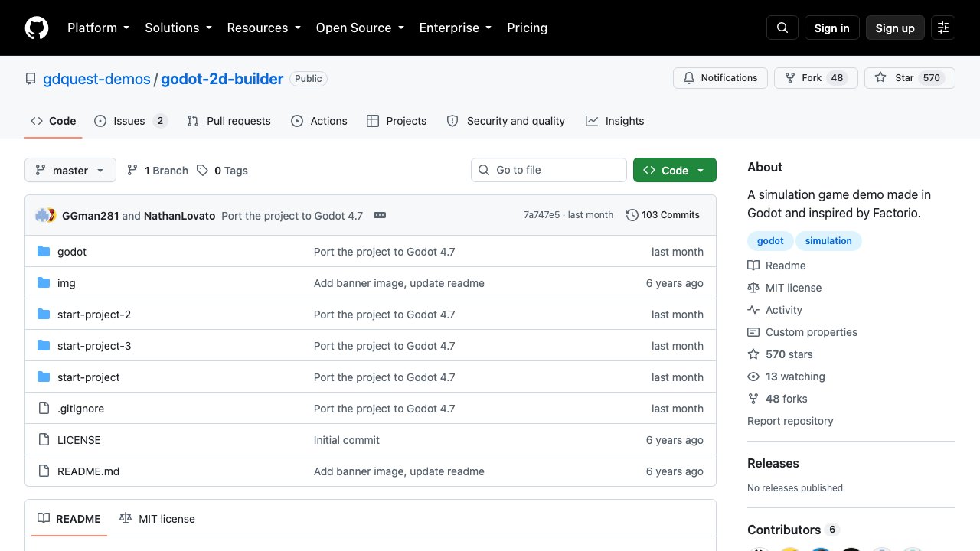The width and height of the screenshot is (980, 551).
Task: Click the start-project folder icon
Action: tap(44, 377)
